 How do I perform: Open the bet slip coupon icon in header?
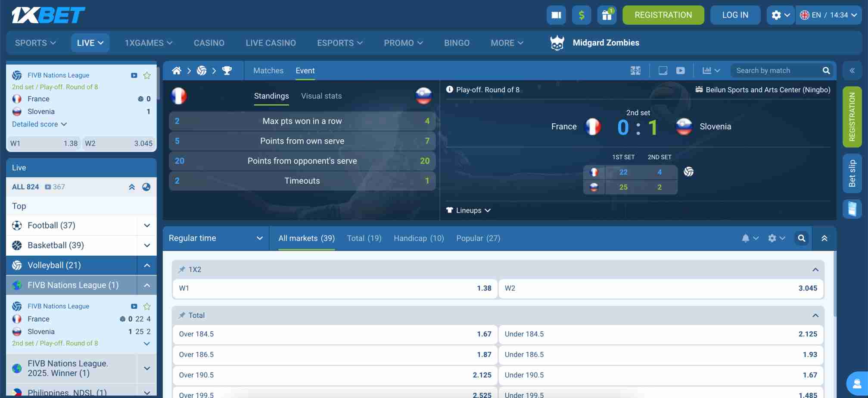[556, 15]
